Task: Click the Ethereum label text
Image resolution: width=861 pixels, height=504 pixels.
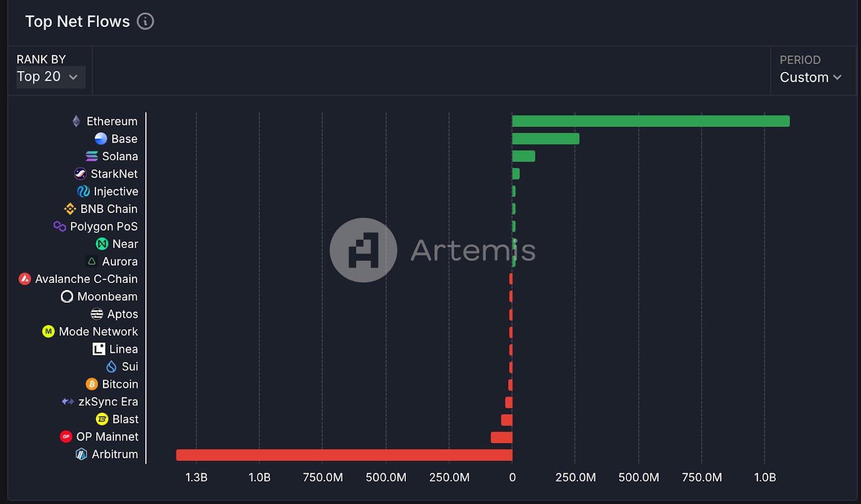Action: tap(112, 122)
